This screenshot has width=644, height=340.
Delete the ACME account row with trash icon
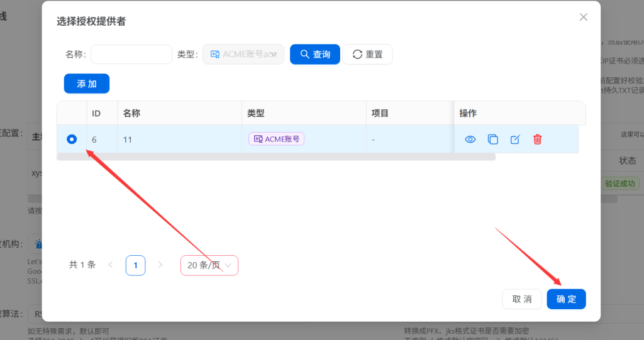[x=537, y=139]
